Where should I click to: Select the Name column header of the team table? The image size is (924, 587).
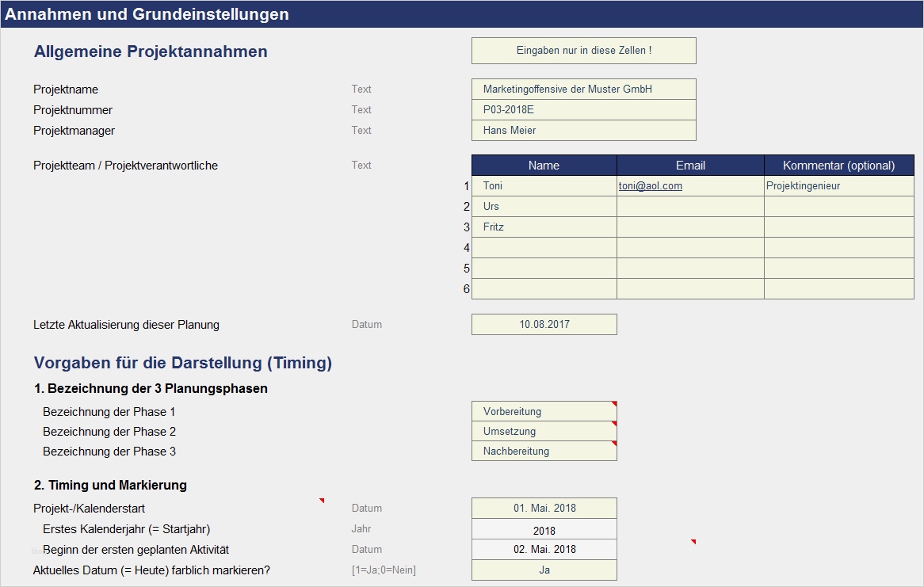(x=544, y=165)
